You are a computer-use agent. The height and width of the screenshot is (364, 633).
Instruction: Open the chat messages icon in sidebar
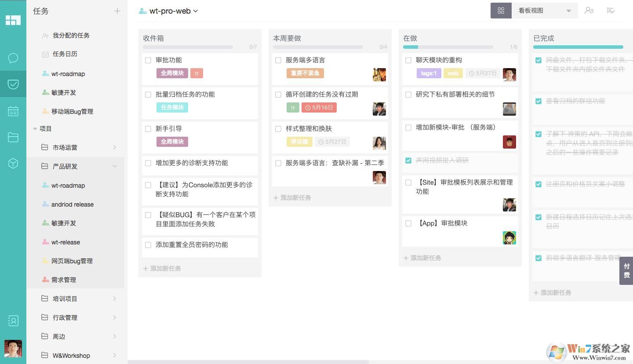tap(13, 58)
